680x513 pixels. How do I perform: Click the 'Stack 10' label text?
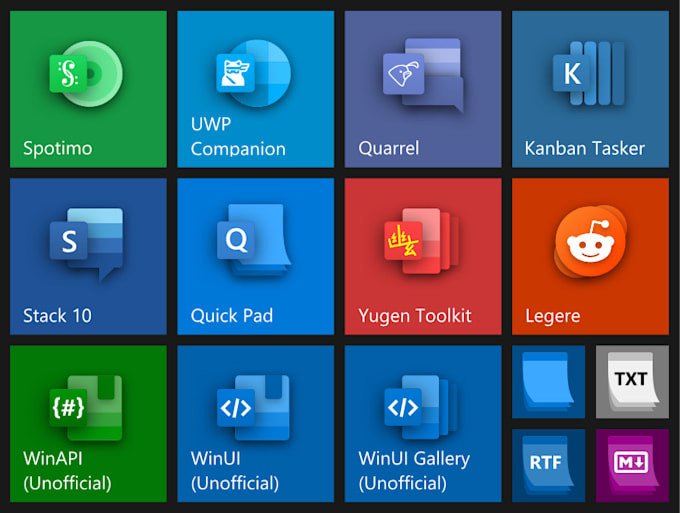point(57,316)
